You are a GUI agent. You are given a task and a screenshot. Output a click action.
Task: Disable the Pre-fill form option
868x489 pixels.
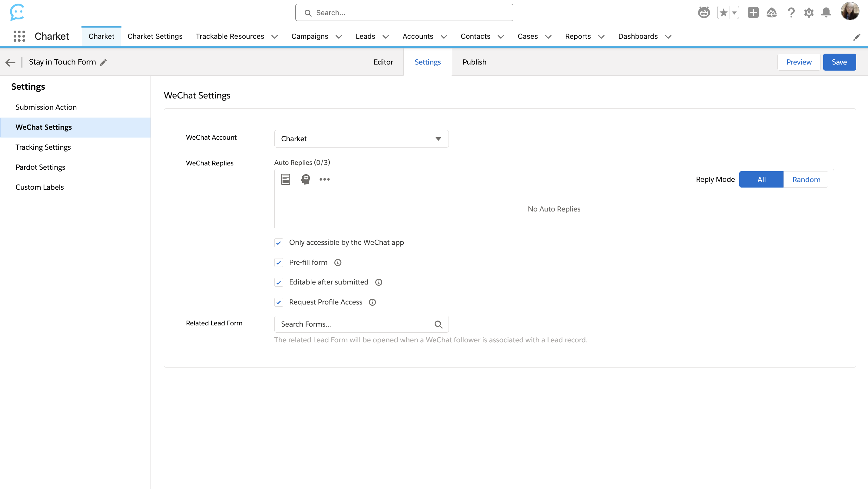click(x=279, y=263)
